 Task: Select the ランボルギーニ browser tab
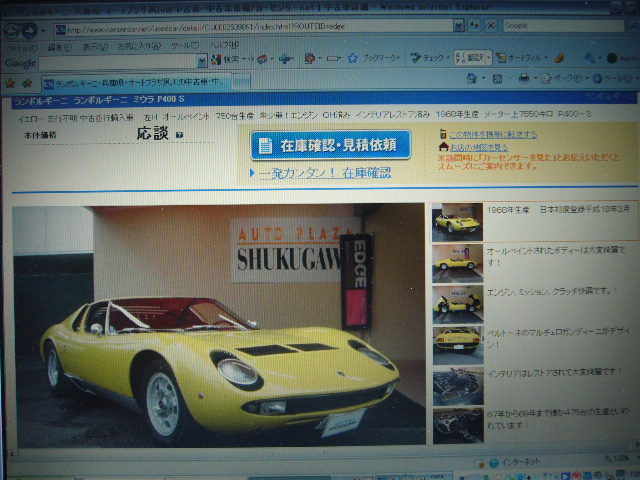click(x=137, y=83)
